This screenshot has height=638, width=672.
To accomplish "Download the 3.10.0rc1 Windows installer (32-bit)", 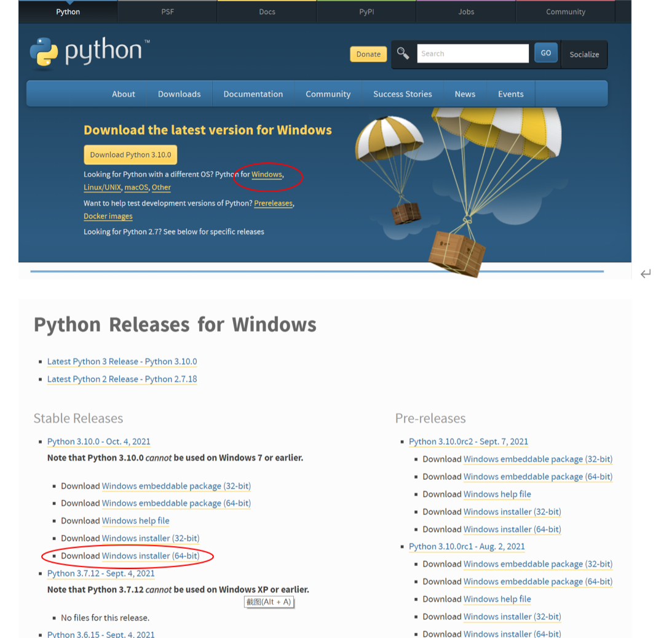I will coord(512,616).
